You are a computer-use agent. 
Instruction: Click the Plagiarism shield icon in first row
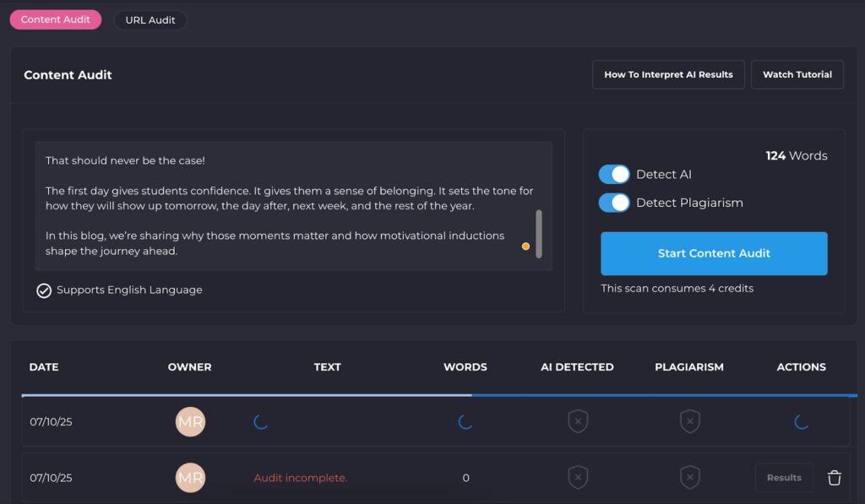coord(690,421)
